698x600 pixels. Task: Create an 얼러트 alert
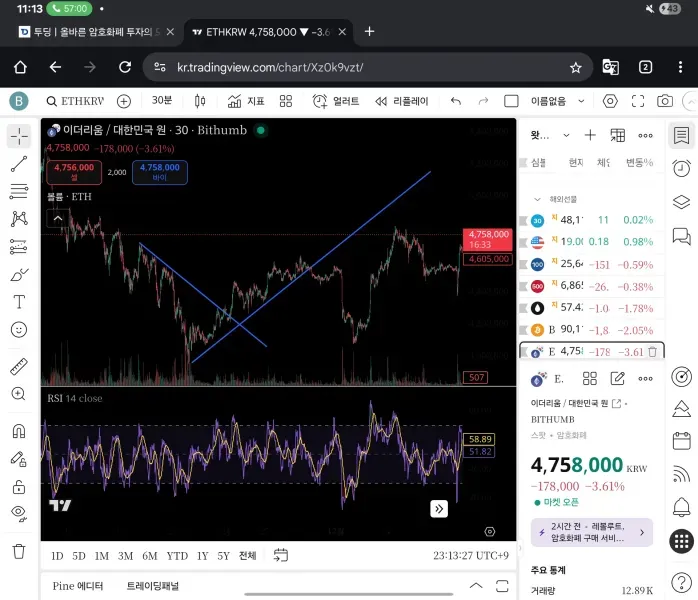click(335, 101)
